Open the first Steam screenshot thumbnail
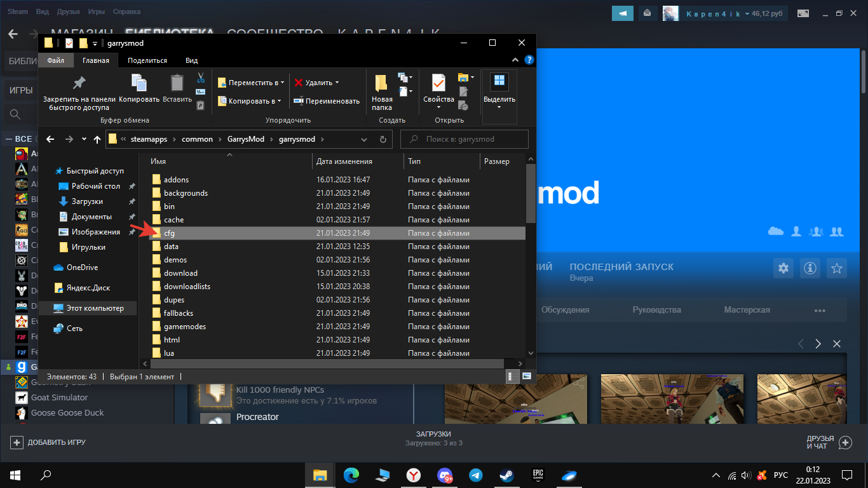 pyautogui.click(x=515, y=400)
